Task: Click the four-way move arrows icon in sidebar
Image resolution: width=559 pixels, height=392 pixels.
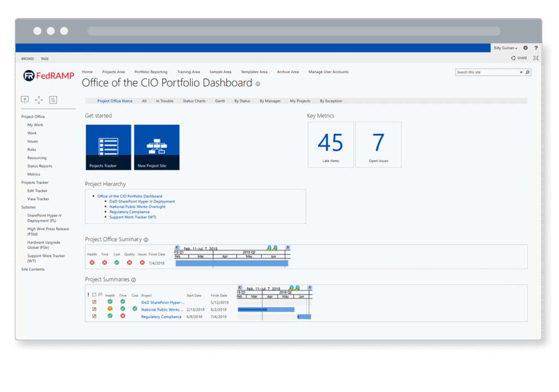Action: tap(39, 100)
